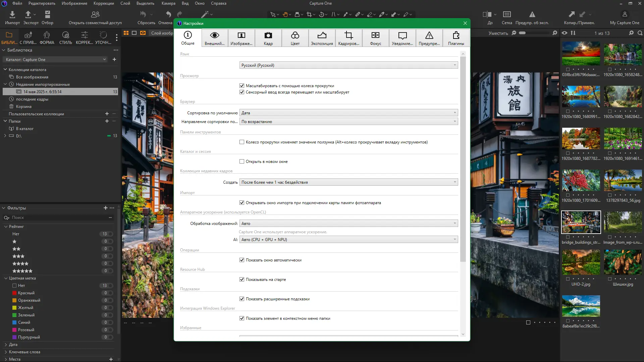Image resolution: width=644 pixels, height=362 pixels.
Task: Open the Коррекции menu
Action: pos(104,3)
